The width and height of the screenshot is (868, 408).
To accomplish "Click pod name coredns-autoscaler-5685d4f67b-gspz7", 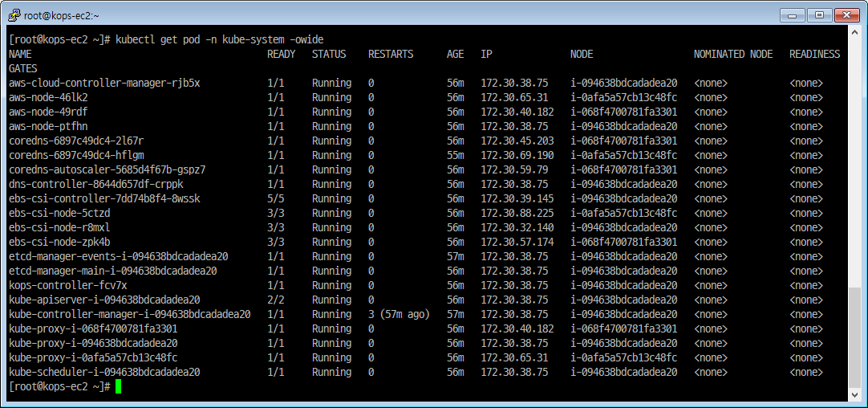I will [x=108, y=169].
